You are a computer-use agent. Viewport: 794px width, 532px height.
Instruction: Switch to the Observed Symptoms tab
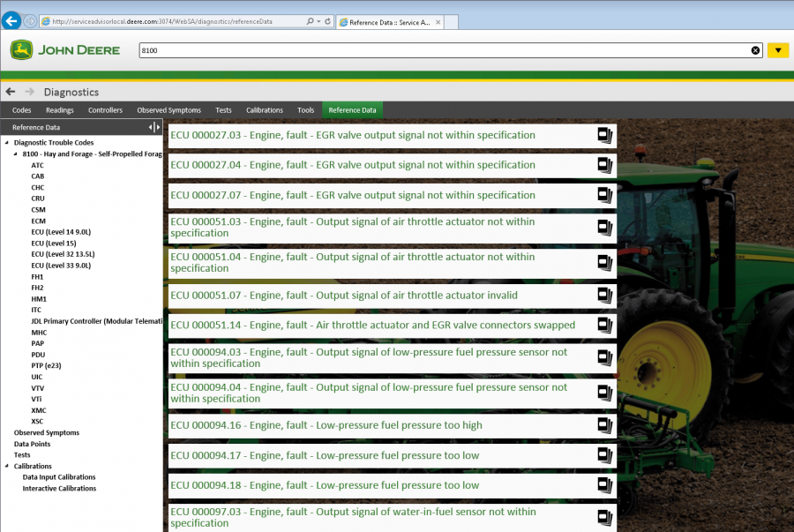(x=170, y=109)
